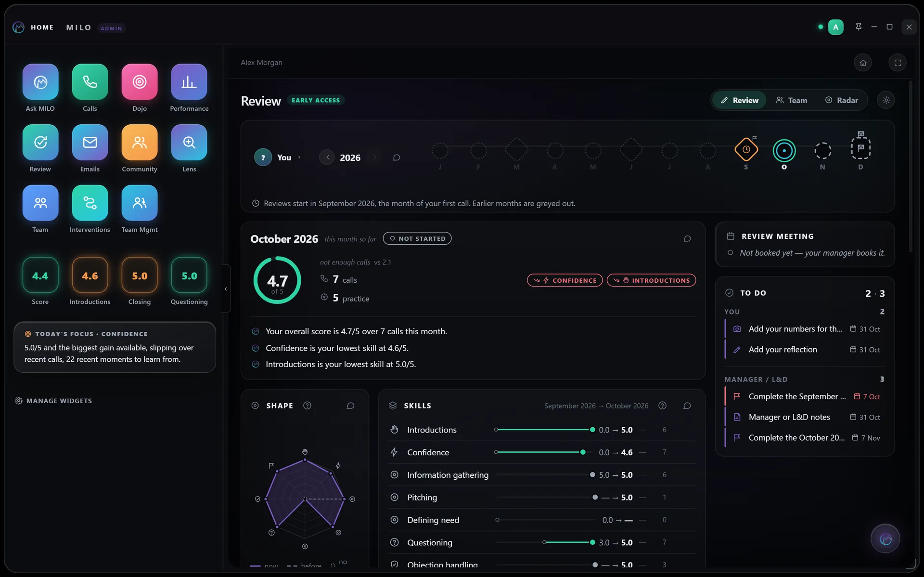Click the Introductions skill progress slider
924x577 pixels.
pos(545,430)
